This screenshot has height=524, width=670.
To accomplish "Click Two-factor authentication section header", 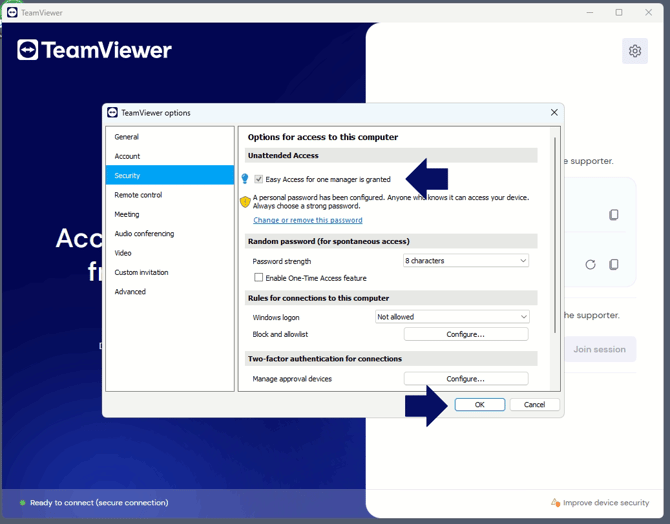I will [391, 359].
